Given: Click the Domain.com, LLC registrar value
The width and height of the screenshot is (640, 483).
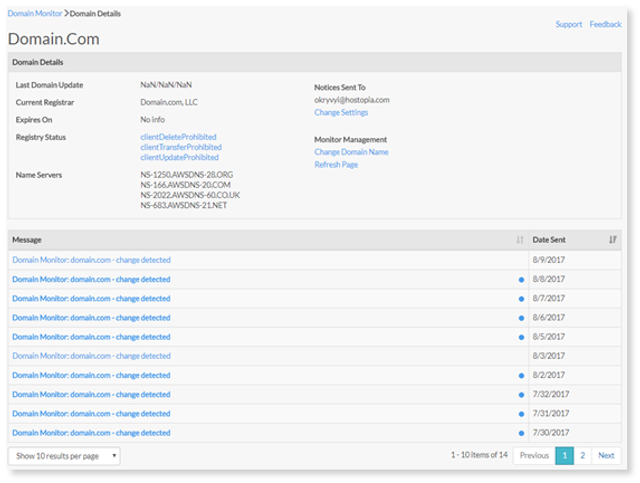Looking at the screenshot, I should [169, 102].
